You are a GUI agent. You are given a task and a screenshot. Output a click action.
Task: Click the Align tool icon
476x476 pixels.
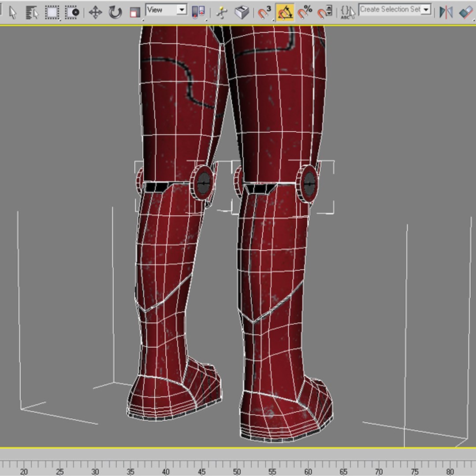coord(466,13)
